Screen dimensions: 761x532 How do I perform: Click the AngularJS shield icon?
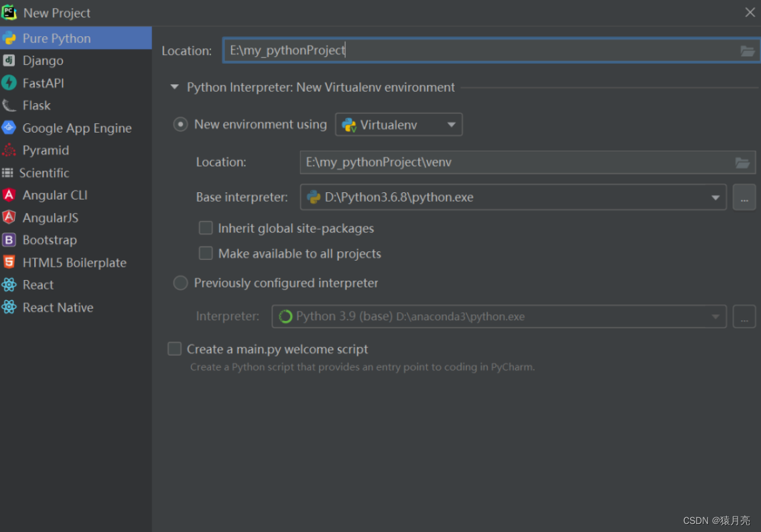(9, 218)
